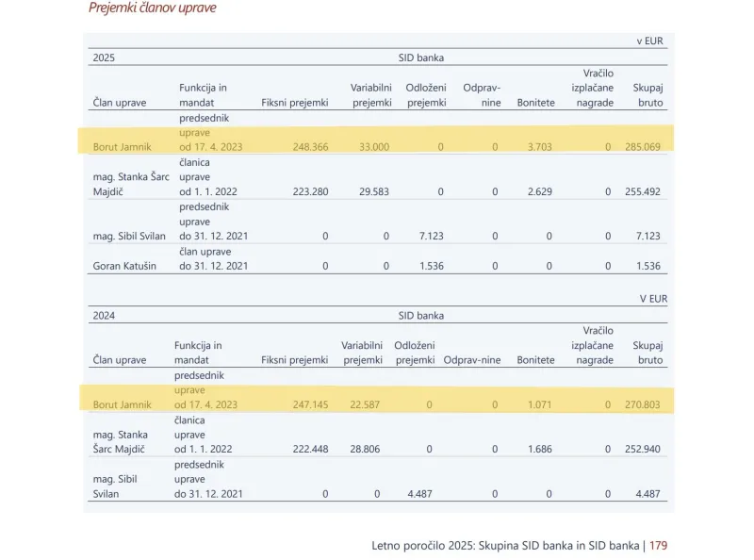Click the 7.123 deferred income for Sibil Svilan
The height and width of the screenshot is (560, 754).
432,236
